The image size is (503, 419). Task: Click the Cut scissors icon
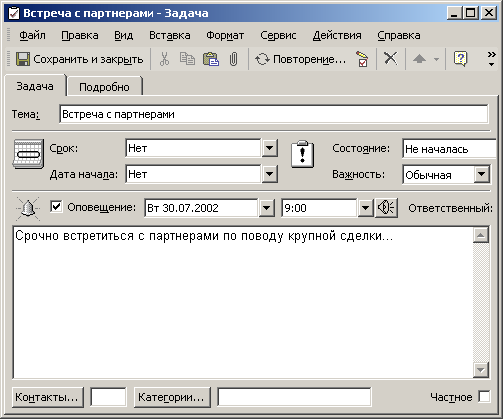pyautogui.click(x=164, y=59)
